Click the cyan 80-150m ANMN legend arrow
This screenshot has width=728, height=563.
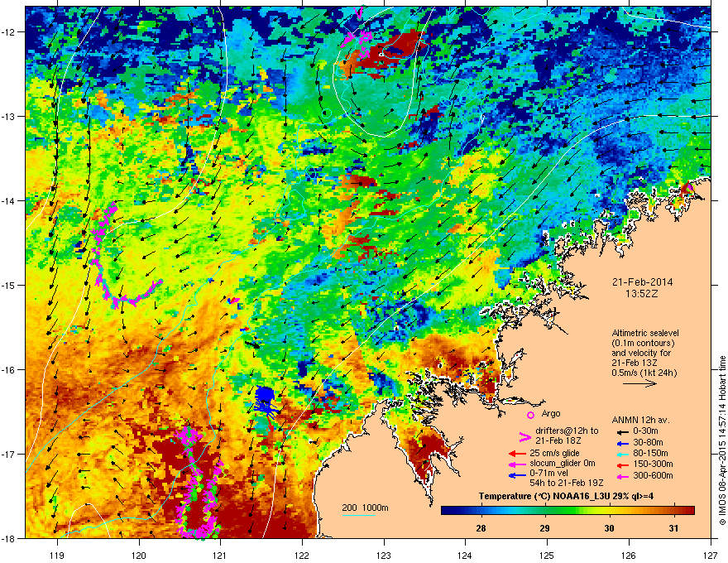623,454
